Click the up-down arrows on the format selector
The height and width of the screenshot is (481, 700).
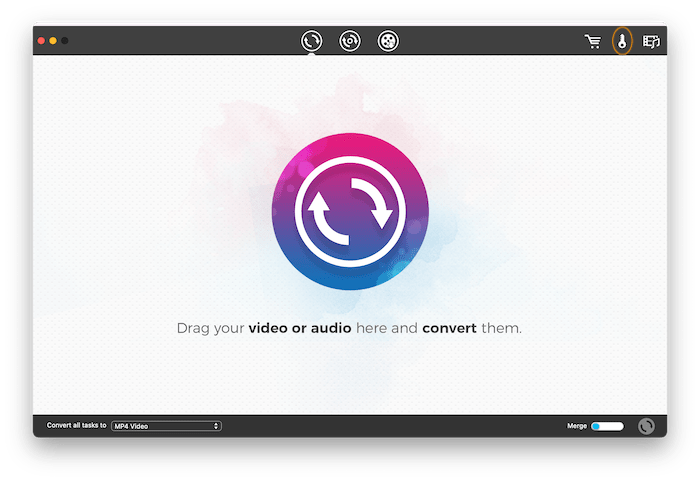point(216,426)
